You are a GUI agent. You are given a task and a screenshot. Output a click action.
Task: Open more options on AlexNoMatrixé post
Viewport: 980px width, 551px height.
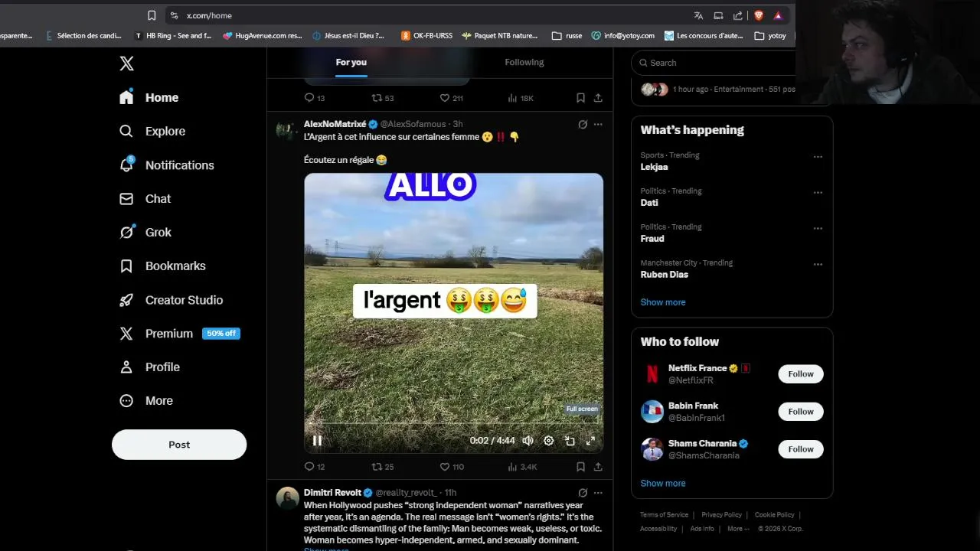pyautogui.click(x=598, y=124)
